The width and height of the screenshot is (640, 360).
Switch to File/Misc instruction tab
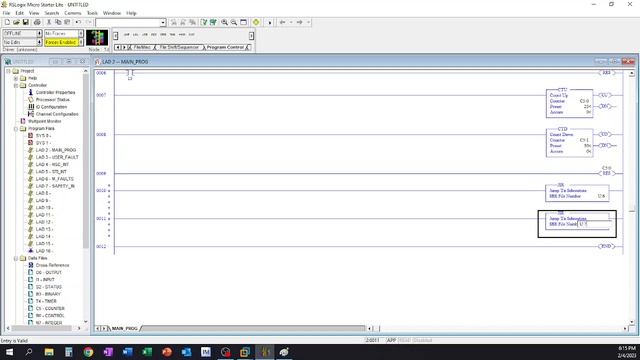[x=141, y=47]
